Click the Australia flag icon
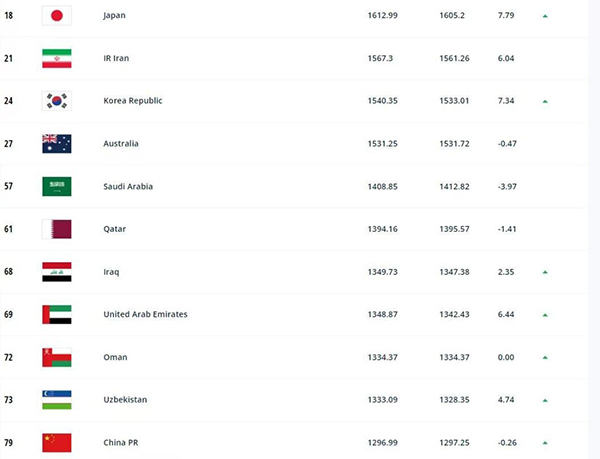600x459 pixels. click(56, 144)
